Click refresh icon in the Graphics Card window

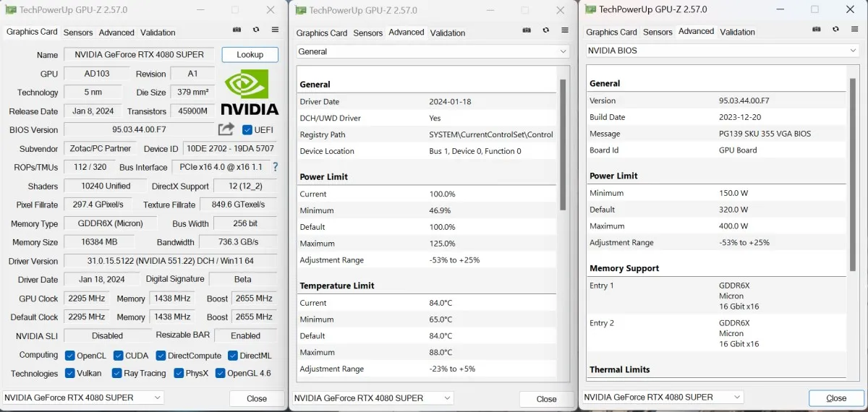[x=256, y=30]
